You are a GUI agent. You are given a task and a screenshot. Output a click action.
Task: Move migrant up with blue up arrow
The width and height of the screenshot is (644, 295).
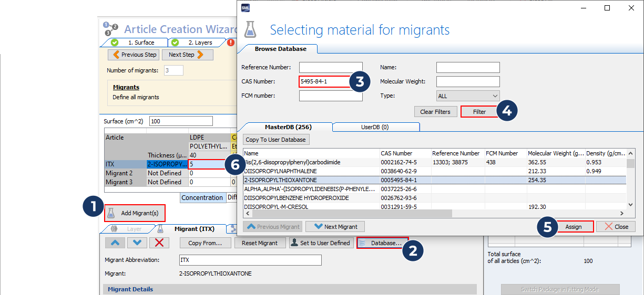tap(115, 243)
